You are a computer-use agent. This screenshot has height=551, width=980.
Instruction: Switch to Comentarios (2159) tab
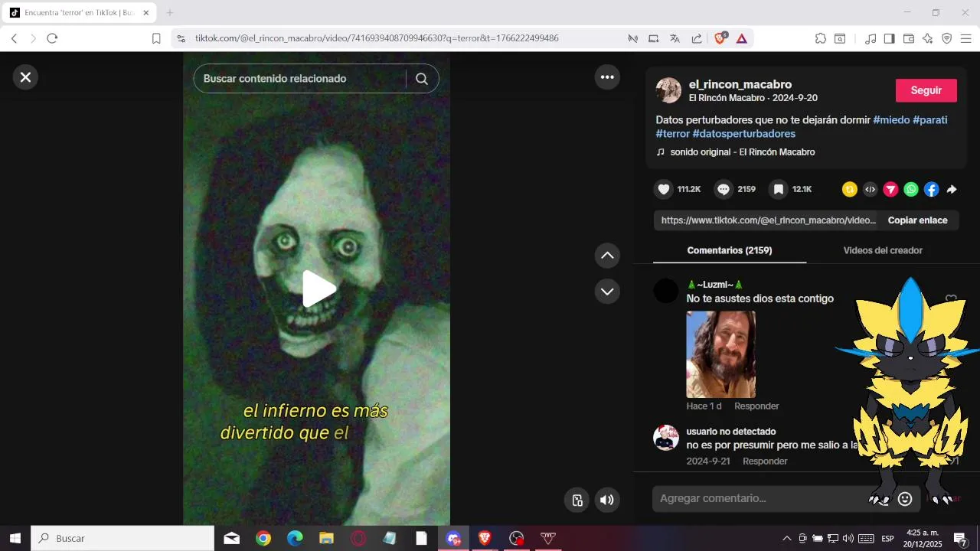730,250
